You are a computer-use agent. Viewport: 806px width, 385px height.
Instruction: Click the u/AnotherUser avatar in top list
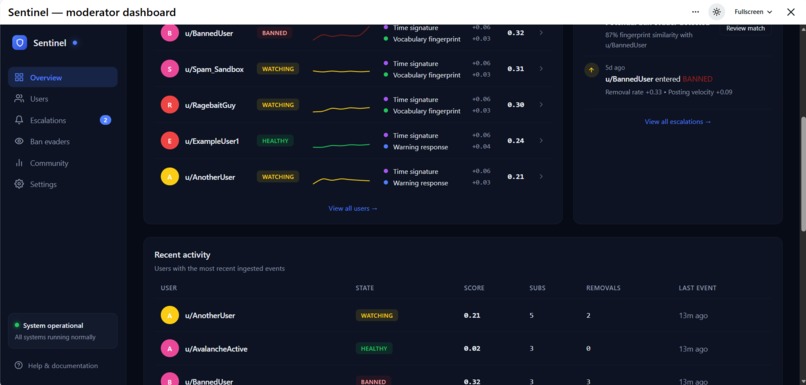(x=170, y=177)
